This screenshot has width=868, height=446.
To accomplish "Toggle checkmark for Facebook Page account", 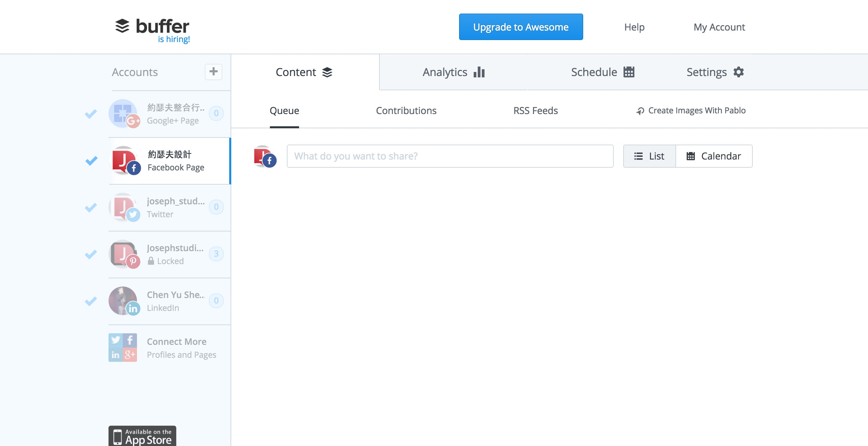I will 91,161.
